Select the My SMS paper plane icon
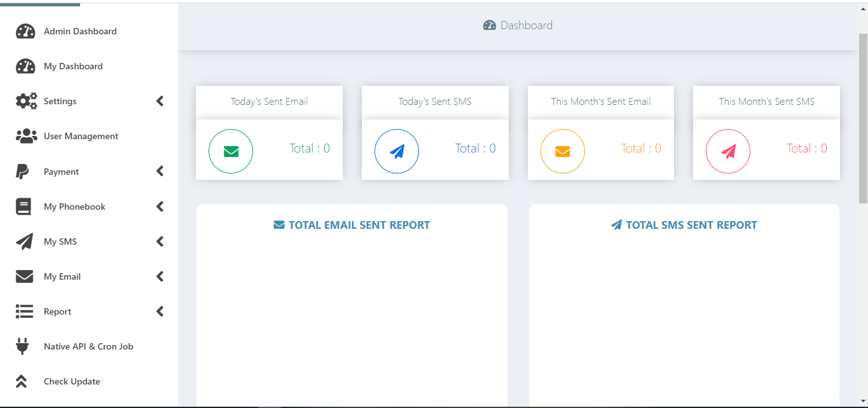This screenshot has width=868, height=408. [x=24, y=241]
